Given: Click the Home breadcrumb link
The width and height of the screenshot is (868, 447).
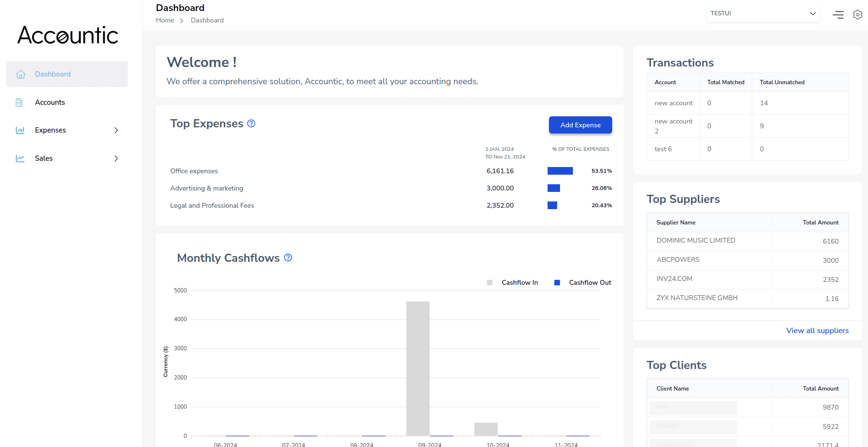Looking at the screenshot, I should [165, 20].
